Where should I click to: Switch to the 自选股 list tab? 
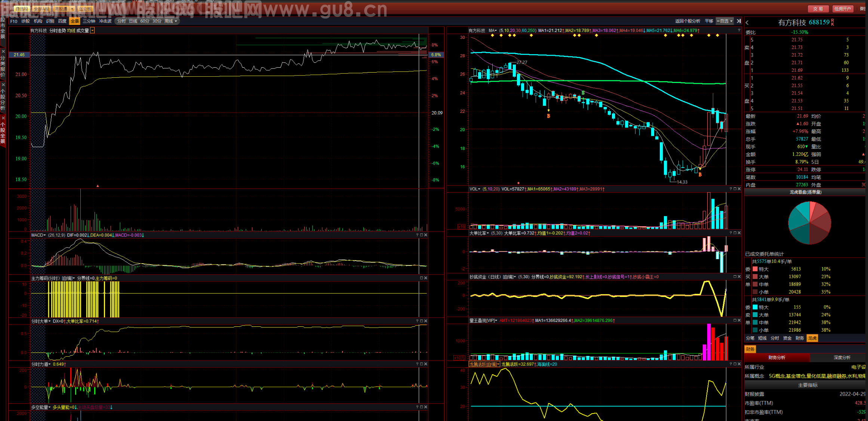pos(22,9)
